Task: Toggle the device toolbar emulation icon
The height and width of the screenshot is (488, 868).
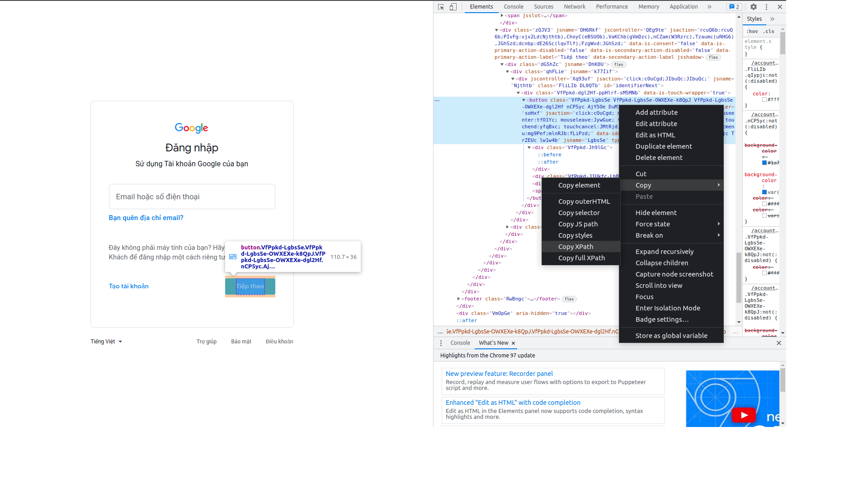Action: coord(453,7)
